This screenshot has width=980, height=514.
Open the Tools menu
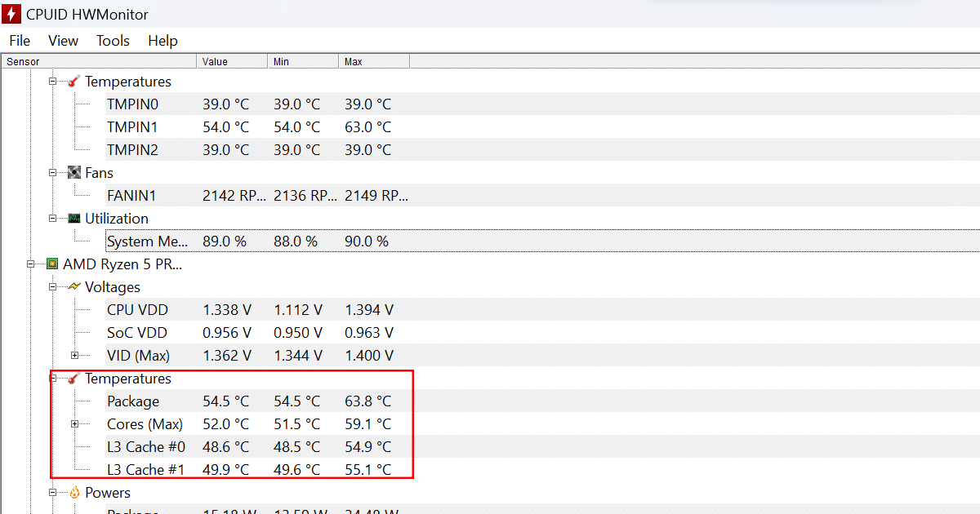(113, 41)
